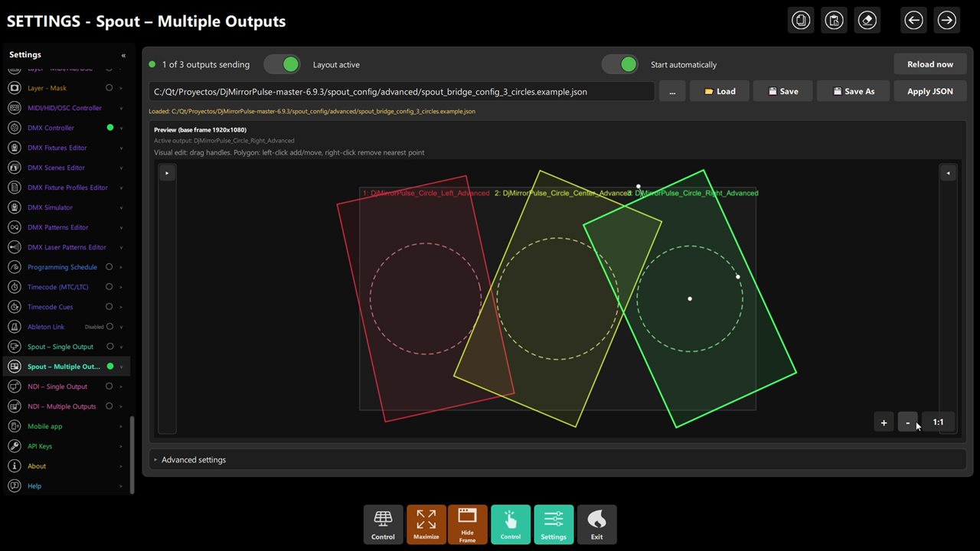The image size is (980, 551).
Task: Open the DMX Fixture Profiles Editor page
Action: pos(67,187)
